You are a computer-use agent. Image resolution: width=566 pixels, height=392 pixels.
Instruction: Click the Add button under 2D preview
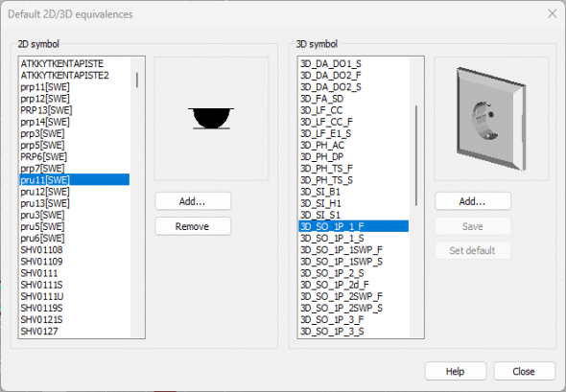[x=193, y=201]
